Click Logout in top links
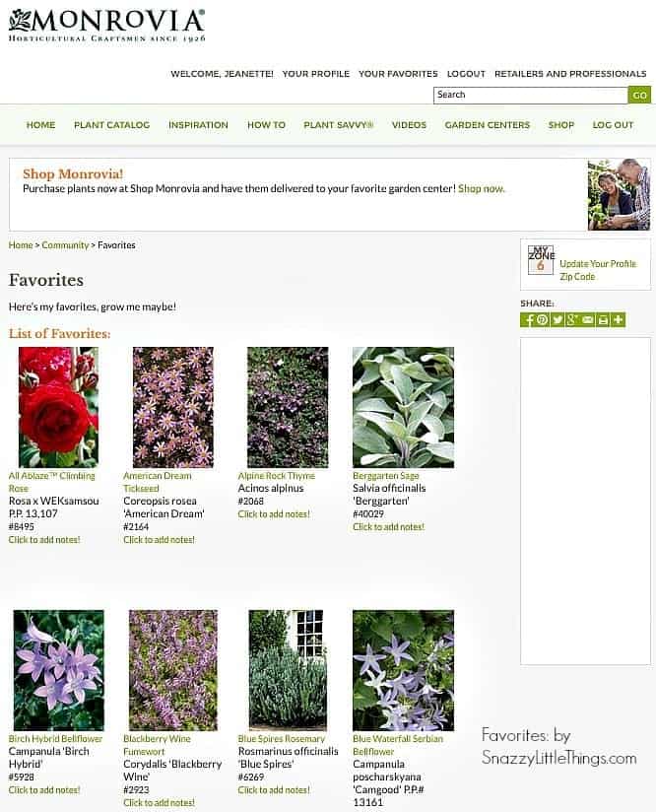This screenshot has width=656, height=812. tap(466, 74)
